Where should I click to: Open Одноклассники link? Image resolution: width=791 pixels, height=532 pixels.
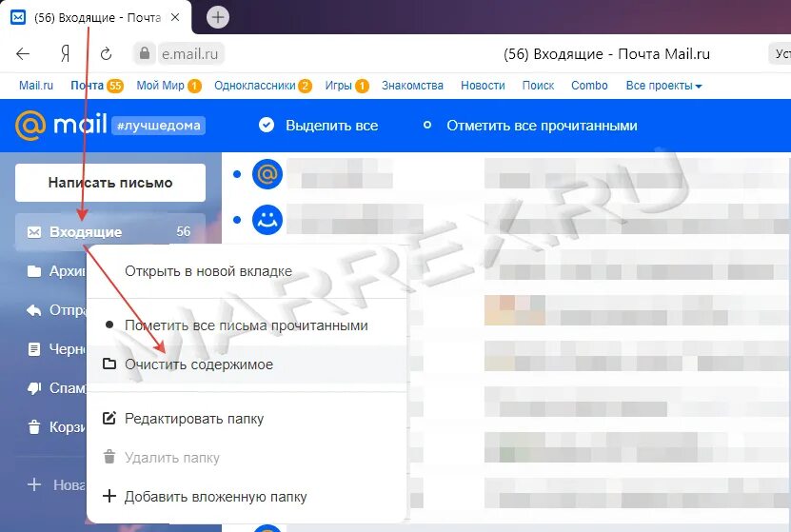tap(255, 86)
